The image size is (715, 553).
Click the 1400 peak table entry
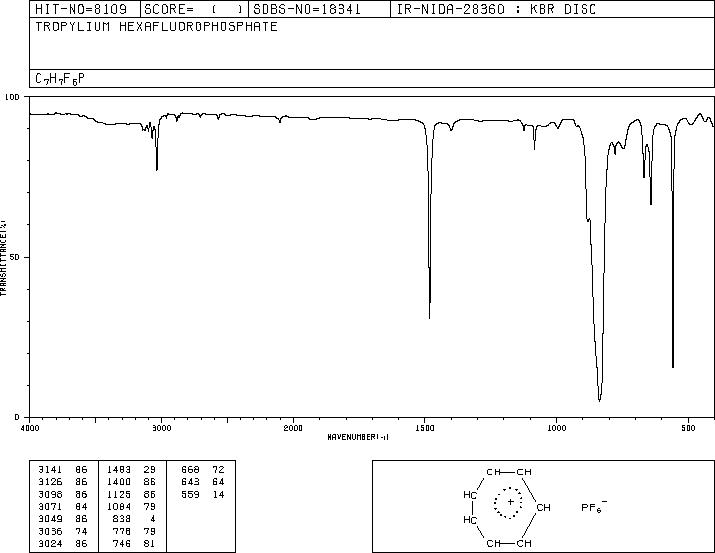119,482
